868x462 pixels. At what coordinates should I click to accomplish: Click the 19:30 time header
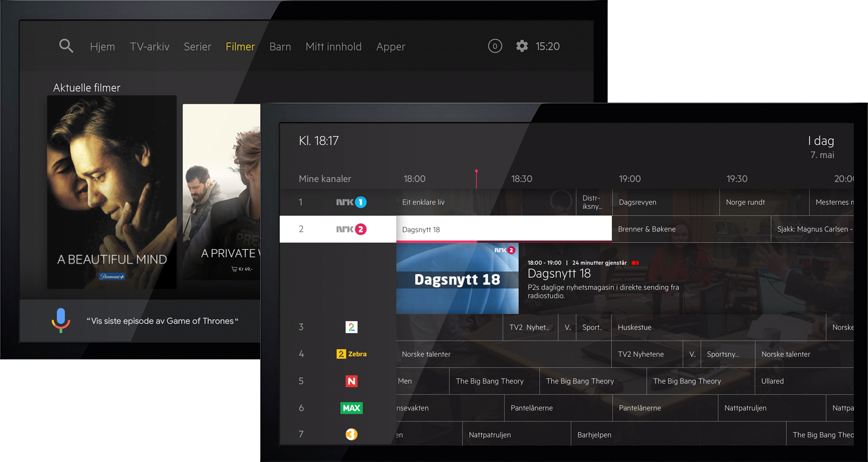(x=737, y=179)
